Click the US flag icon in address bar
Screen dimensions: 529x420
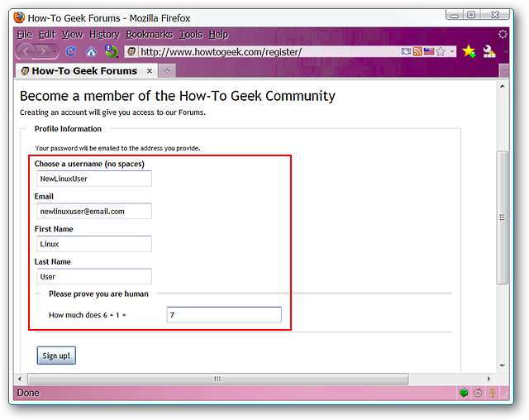[429, 51]
